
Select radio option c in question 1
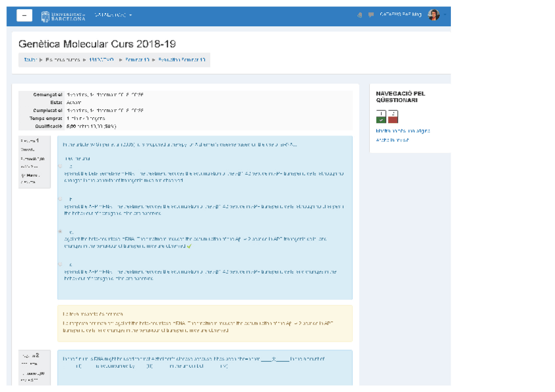pyautogui.click(x=60, y=232)
